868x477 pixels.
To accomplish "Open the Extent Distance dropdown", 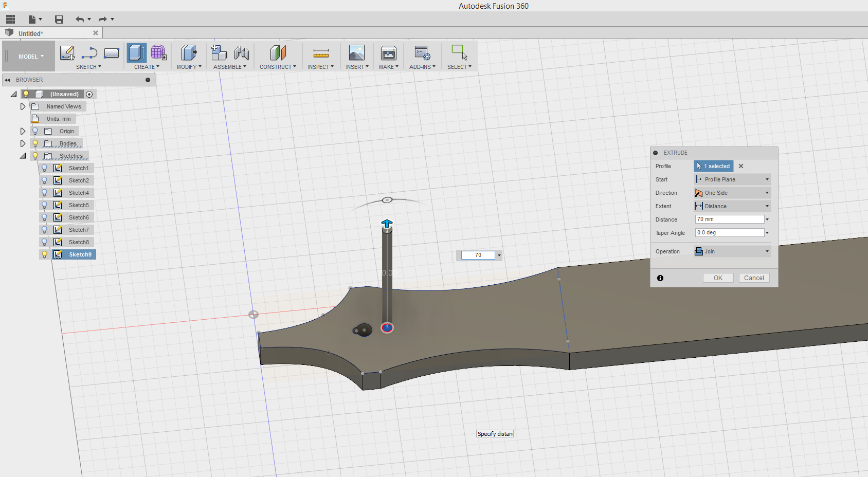I will click(x=732, y=206).
